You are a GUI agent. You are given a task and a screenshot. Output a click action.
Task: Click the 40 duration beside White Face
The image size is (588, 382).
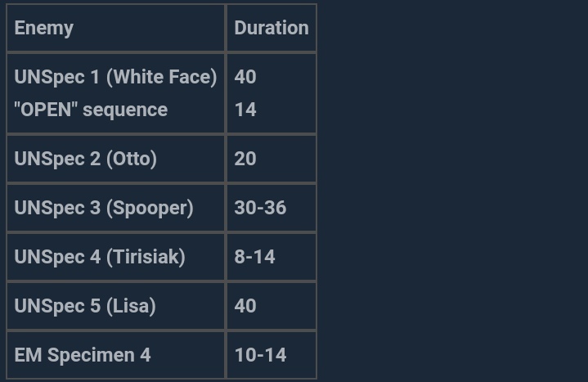tap(245, 77)
